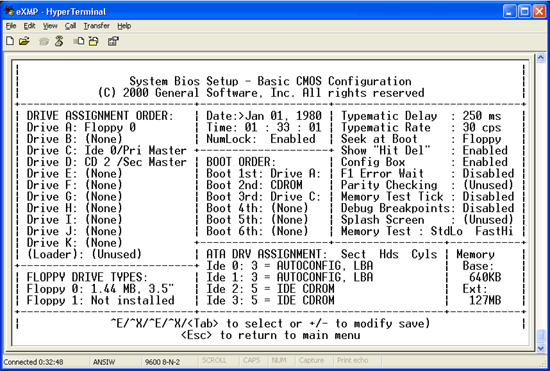The height and width of the screenshot is (371, 550).
Task: Click the Typematic Delay '250 ms' value
Action: coord(482,116)
